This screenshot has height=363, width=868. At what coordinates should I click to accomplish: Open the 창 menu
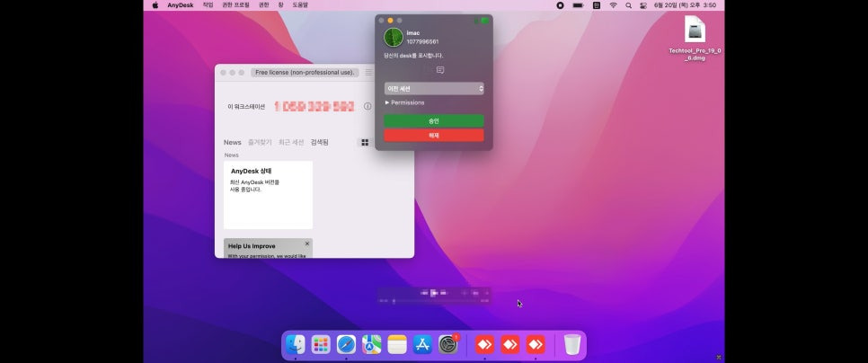click(280, 5)
